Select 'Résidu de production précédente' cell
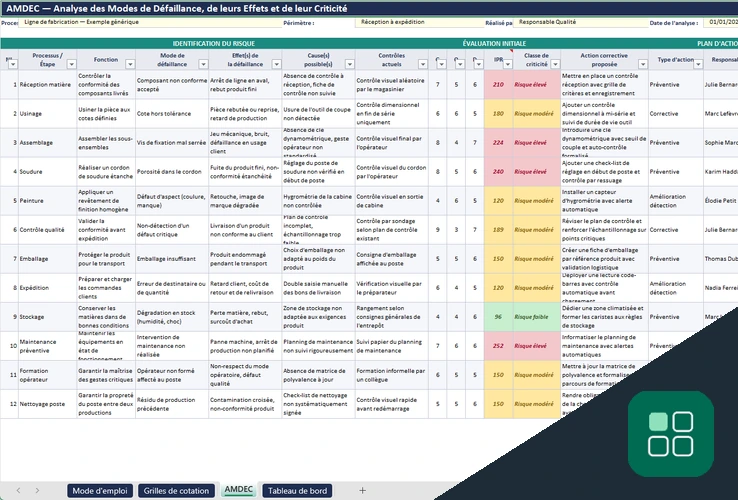Screen dimensions: 738x500 pos(172,404)
